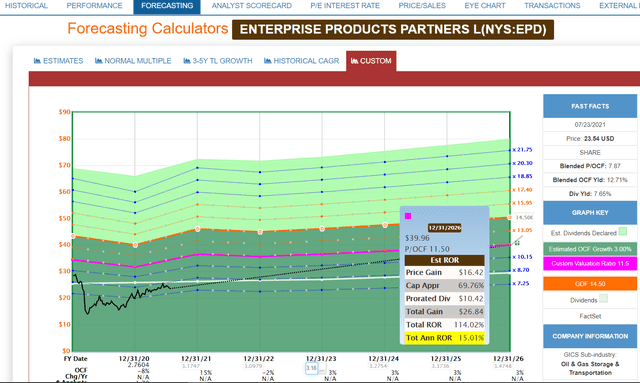Click the x 7.25 multiple label
This screenshot has height=383, width=640.
(x=521, y=283)
